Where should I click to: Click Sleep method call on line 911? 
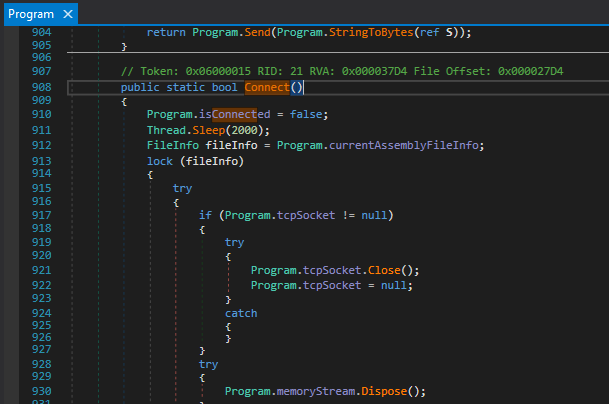[x=209, y=130]
